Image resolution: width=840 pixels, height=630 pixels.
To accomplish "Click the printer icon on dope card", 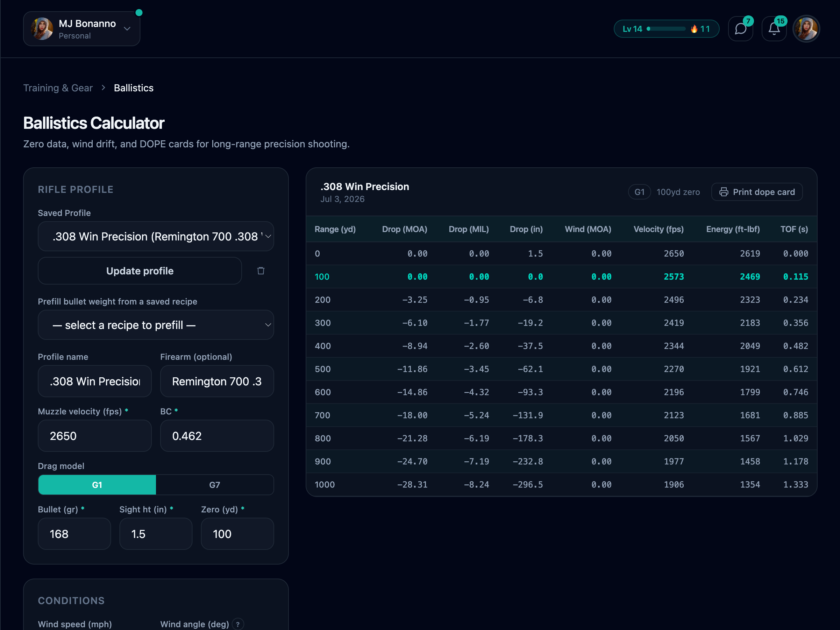I will pyautogui.click(x=724, y=192).
